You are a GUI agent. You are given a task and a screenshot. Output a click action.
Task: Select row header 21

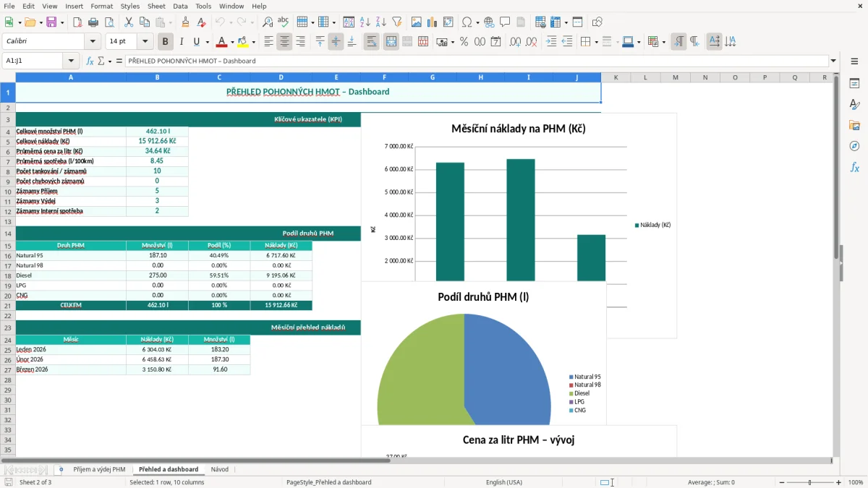(8, 306)
